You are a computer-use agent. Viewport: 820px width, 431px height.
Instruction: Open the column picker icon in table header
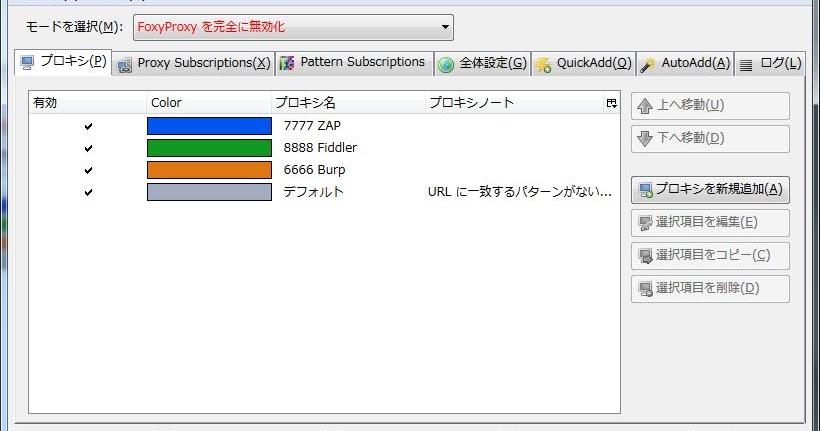611,103
